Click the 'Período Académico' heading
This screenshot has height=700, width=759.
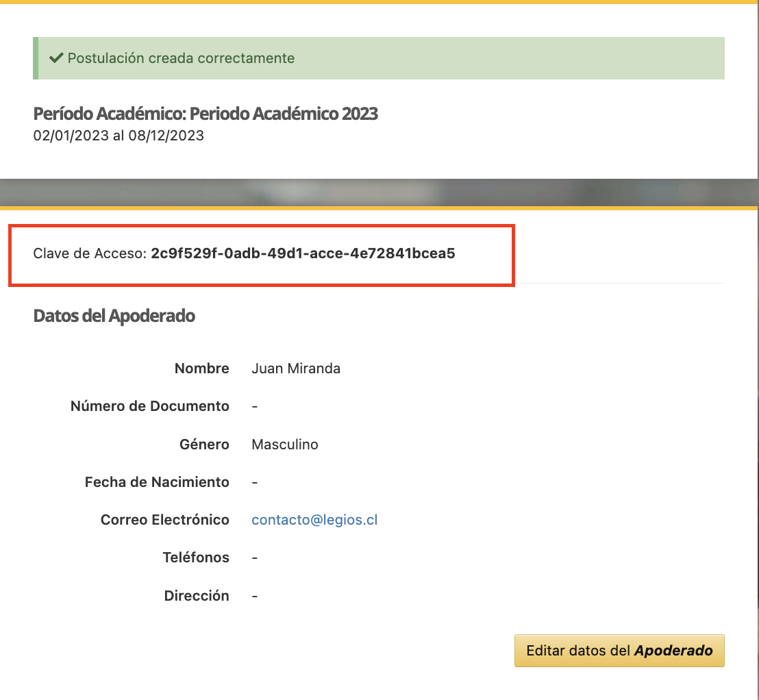point(206,114)
